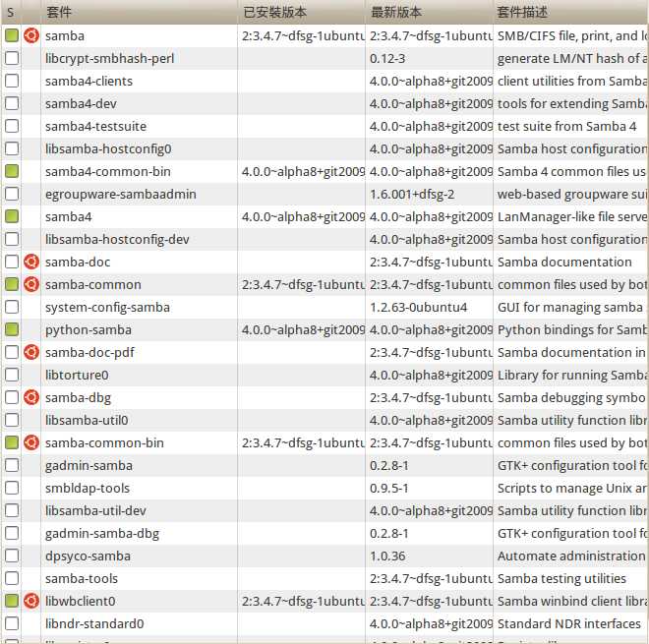
Task: Click the libsamba-util-dev package name
Action: pos(95,510)
